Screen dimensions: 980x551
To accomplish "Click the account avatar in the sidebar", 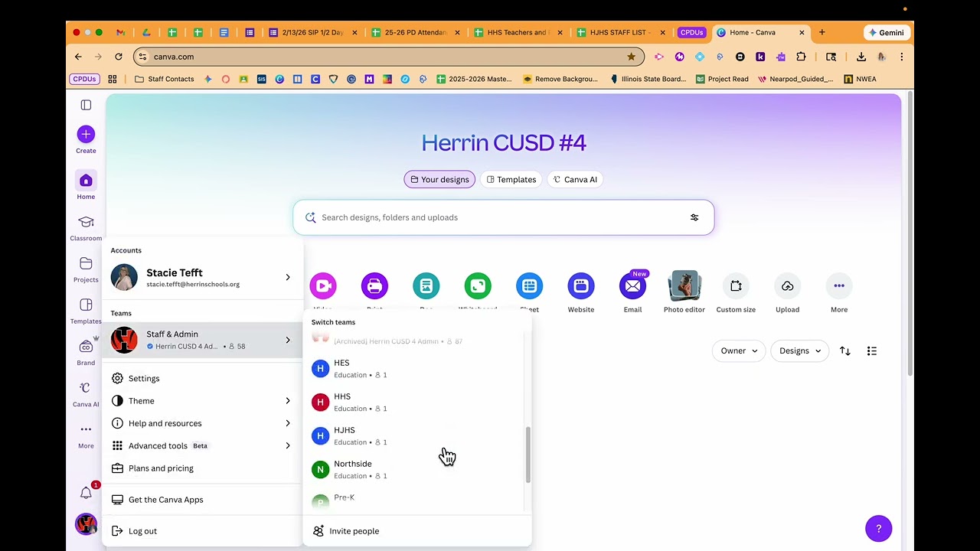I will [x=86, y=524].
